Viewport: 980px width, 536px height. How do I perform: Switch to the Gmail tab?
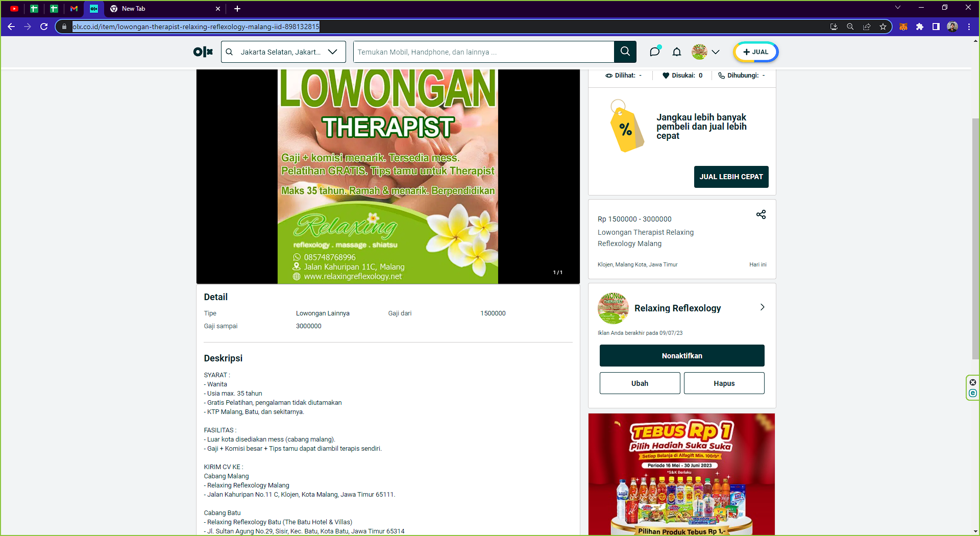(x=74, y=9)
